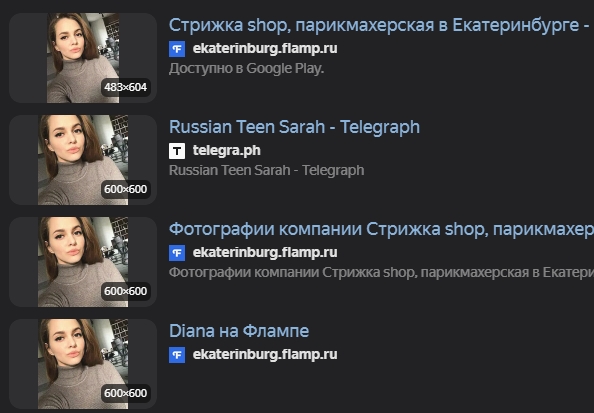Click the Telegraph favicon beside telegra.ph
Image resolution: width=594 pixels, height=413 pixels.
click(x=177, y=151)
